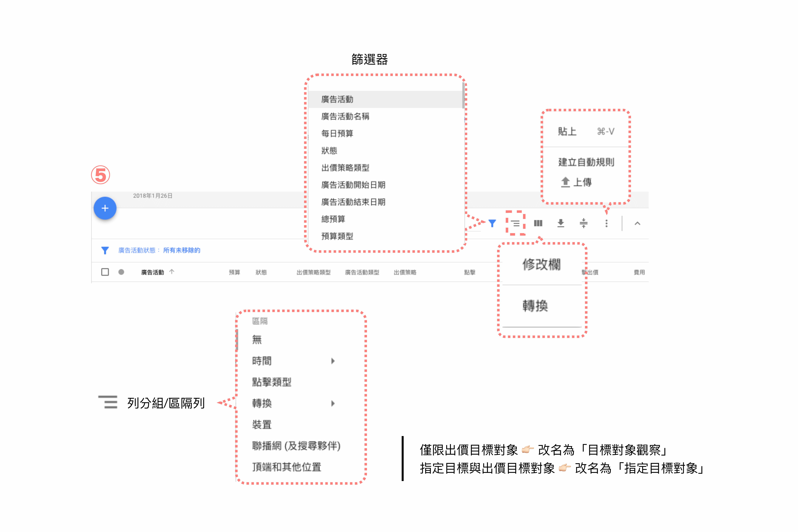
Task: Open the segment rows icon
Action: point(515,223)
